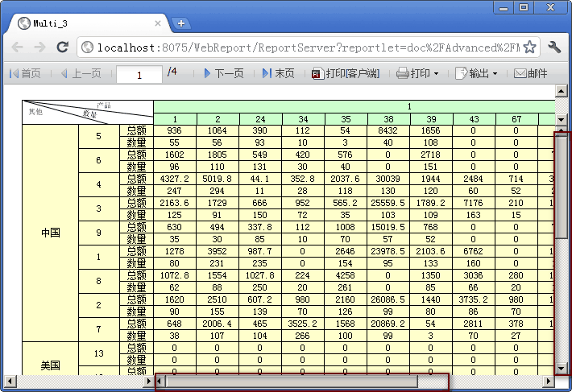Click the row group 13 under 美国
Image resolution: width=572 pixels, height=392 pixels.
click(99, 353)
